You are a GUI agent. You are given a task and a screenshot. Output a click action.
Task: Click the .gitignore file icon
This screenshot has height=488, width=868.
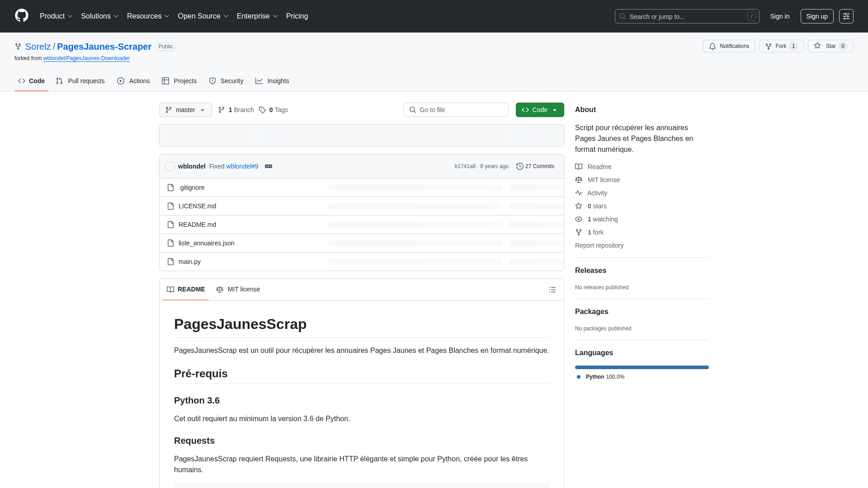click(x=170, y=188)
